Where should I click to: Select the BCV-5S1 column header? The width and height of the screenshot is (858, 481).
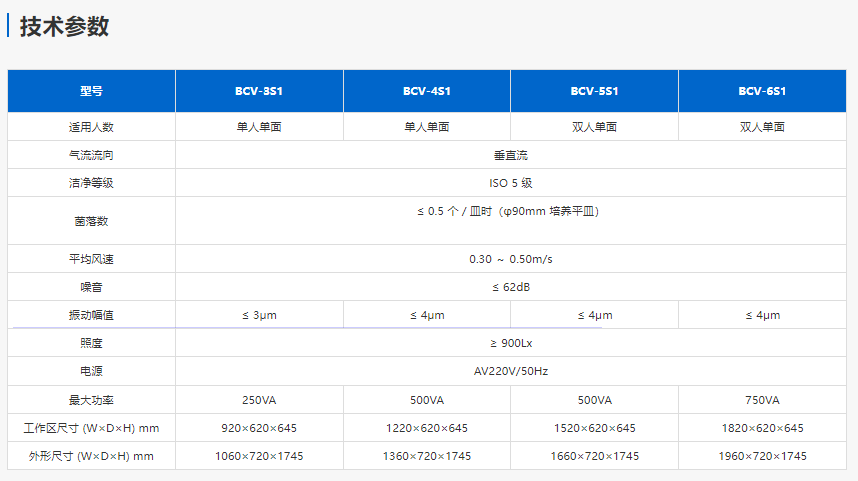coord(594,91)
